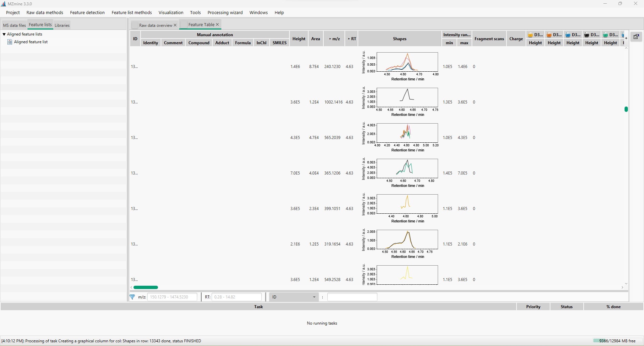Screen dimensions: 644x346
Task: Click the blue D3 sample file icon
Action: (568, 34)
